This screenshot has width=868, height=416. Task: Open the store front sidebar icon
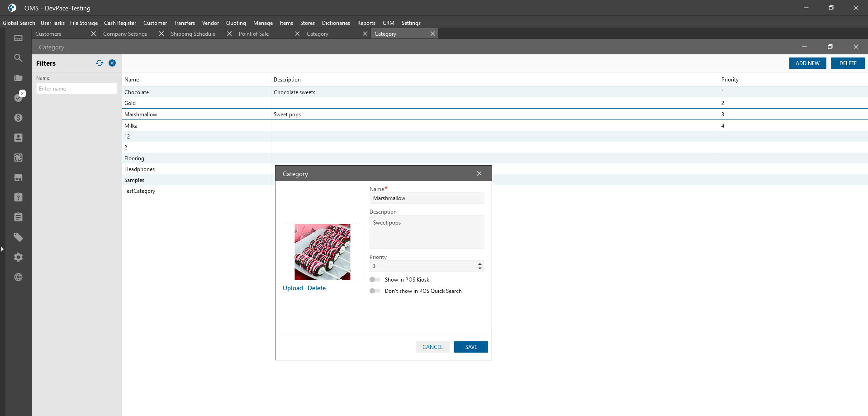coord(18,177)
